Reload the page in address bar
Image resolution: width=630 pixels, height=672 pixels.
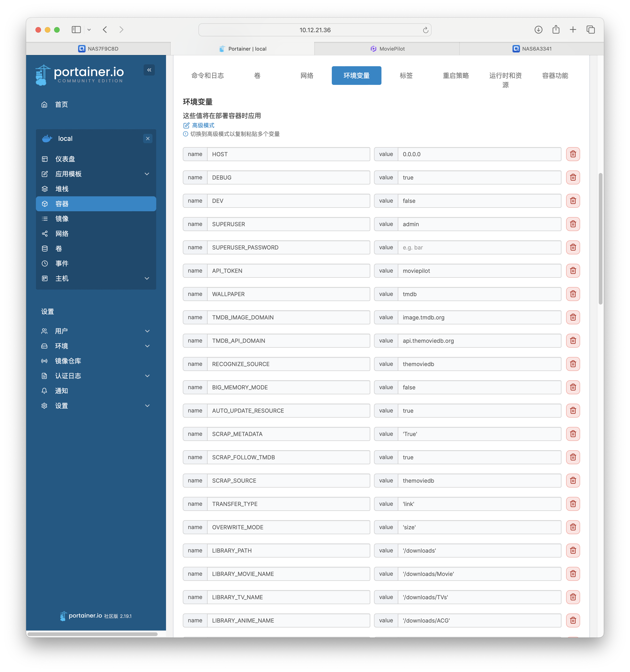point(426,30)
